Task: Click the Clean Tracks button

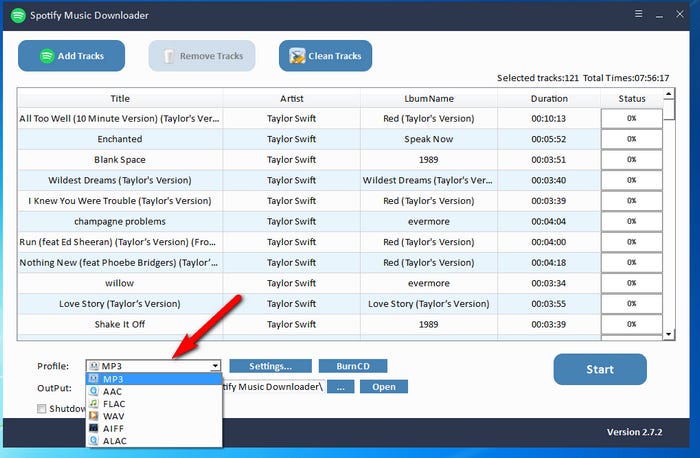Action: 325,56
